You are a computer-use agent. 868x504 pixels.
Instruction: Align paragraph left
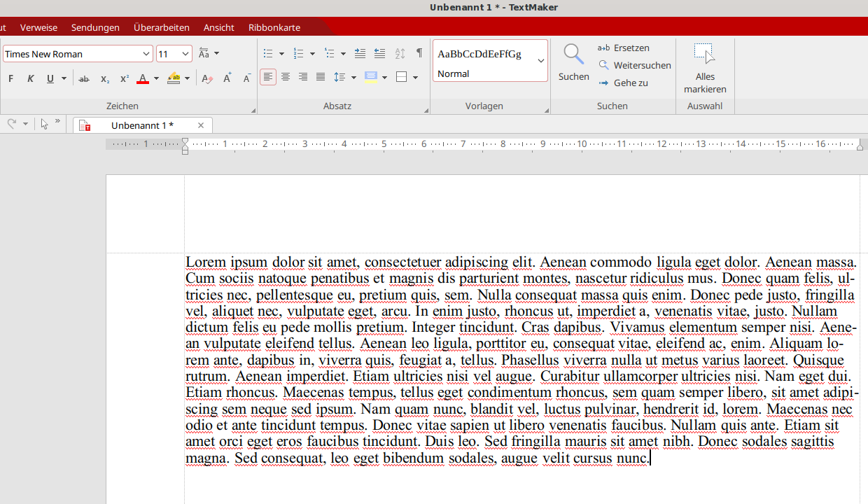click(268, 77)
